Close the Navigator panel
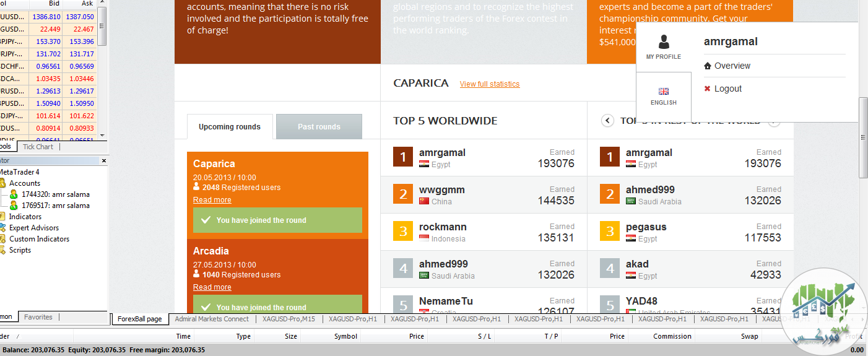 pyautogui.click(x=103, y=160)
